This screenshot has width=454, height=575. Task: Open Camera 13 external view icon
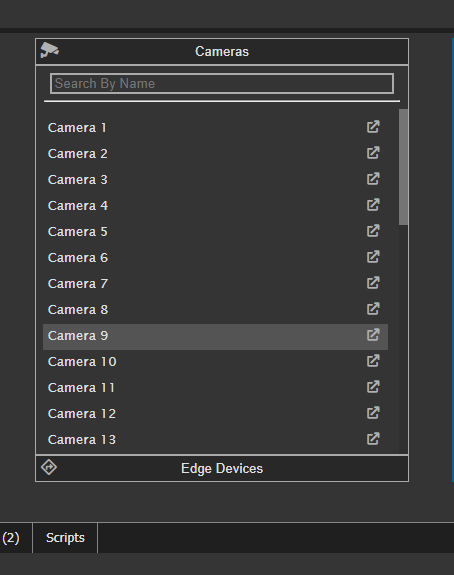tap(373, 439)
